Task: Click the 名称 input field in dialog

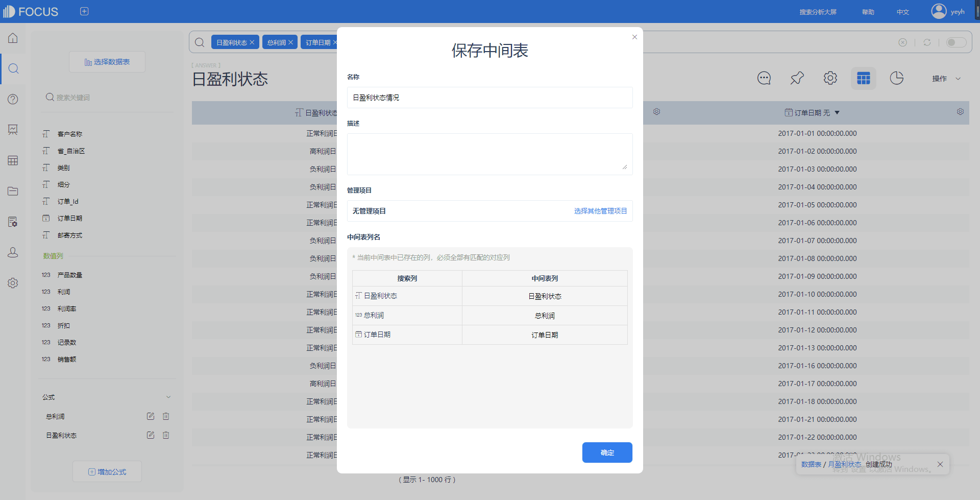Action: [490, 98]
